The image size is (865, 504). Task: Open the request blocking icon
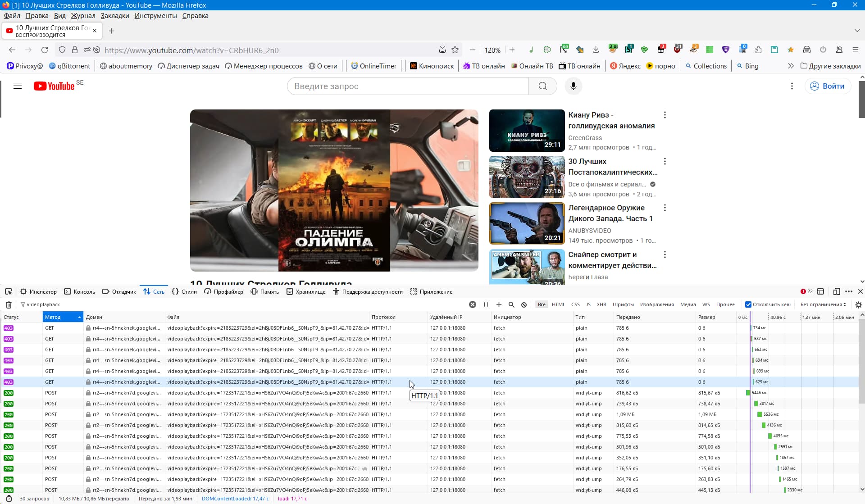point(524,304)
